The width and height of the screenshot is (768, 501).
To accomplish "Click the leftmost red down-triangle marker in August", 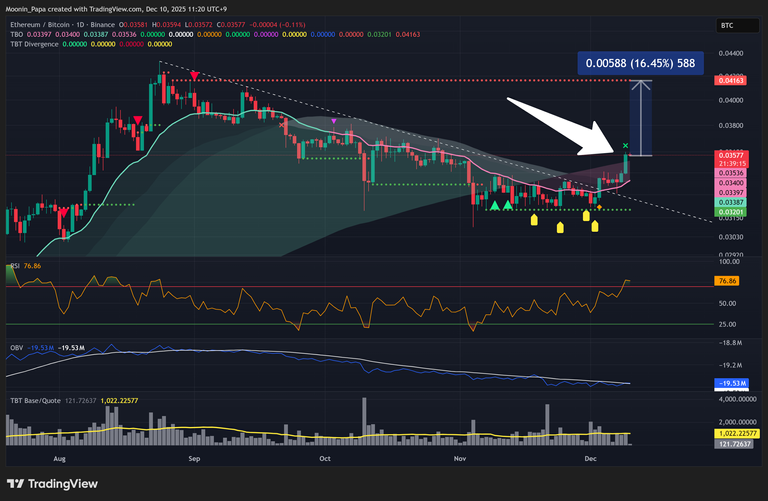I will (137, 120).
